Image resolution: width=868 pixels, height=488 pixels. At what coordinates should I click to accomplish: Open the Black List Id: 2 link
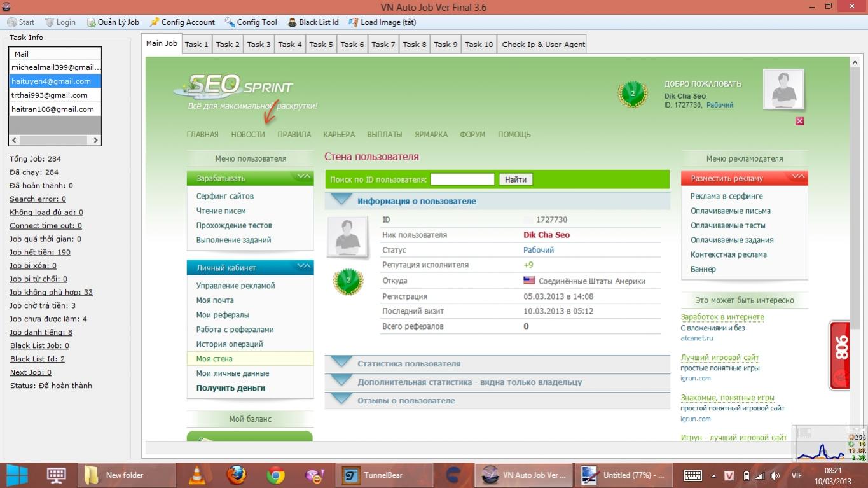coord(38,359)
